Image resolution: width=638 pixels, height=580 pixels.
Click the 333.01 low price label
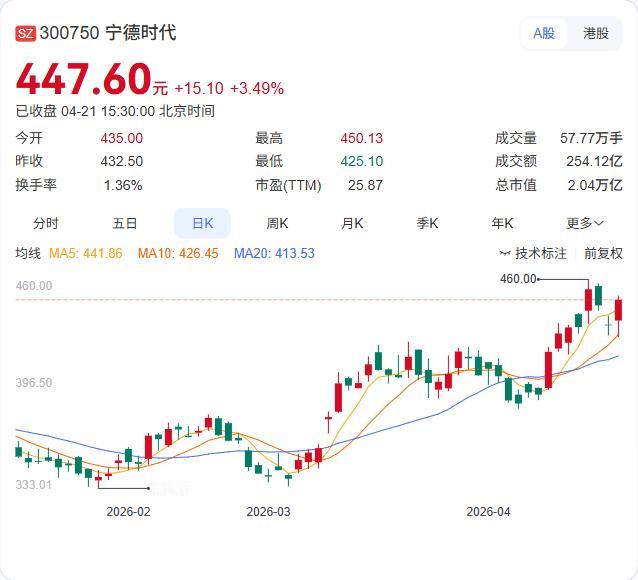(x=34, y=484)
